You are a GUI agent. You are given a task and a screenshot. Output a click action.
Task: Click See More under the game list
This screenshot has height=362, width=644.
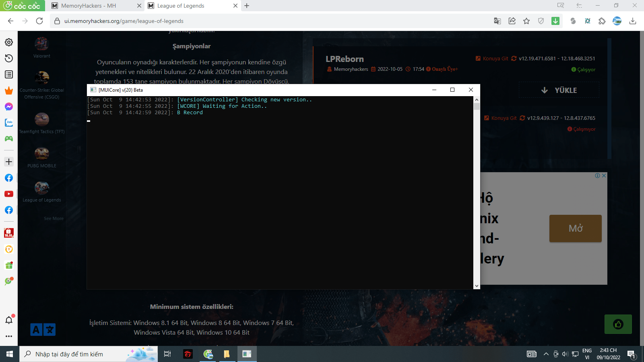pos(54,218)
